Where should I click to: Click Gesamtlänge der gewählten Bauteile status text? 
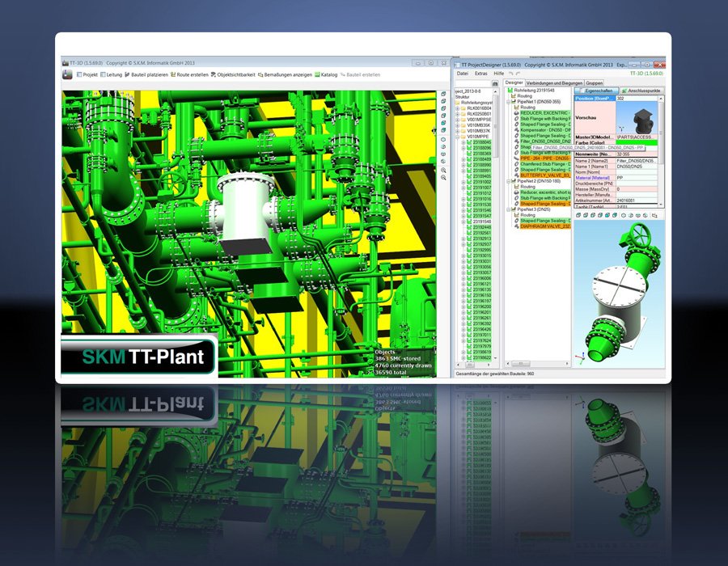[494, 374]
